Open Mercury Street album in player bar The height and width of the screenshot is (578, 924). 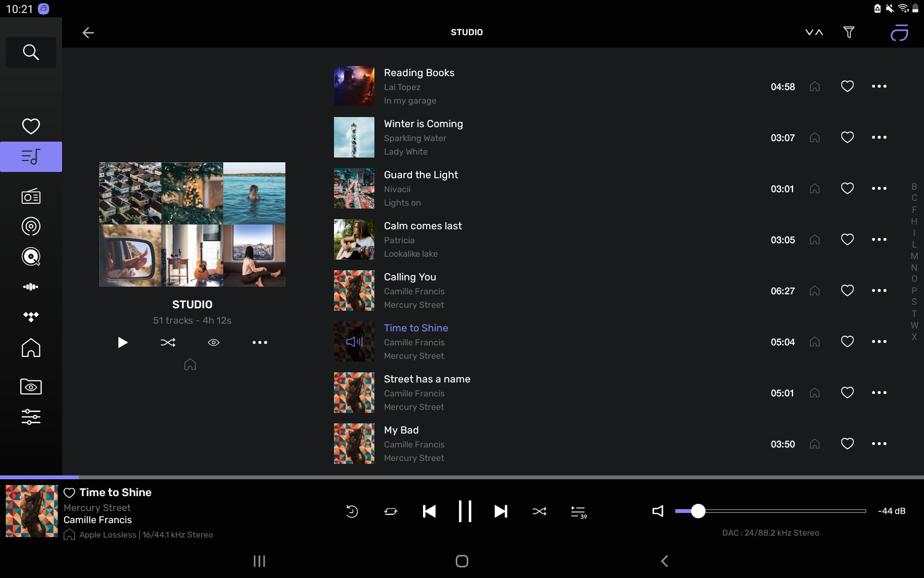[97, 508]
